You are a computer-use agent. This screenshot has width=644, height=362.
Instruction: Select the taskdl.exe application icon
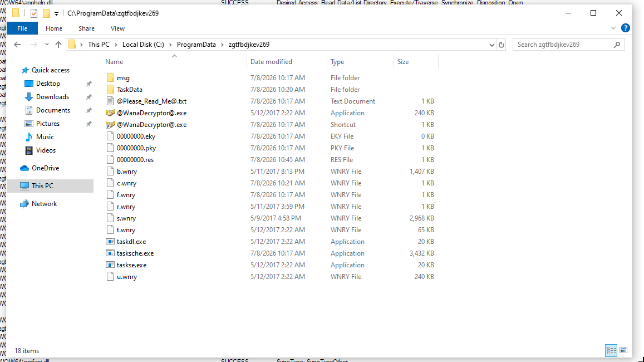pyautogui.click(x=110, y=242)
